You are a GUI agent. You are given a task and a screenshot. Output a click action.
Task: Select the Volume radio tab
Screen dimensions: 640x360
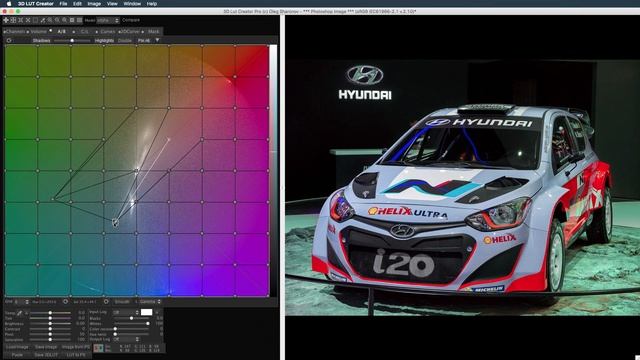point(36,31)
